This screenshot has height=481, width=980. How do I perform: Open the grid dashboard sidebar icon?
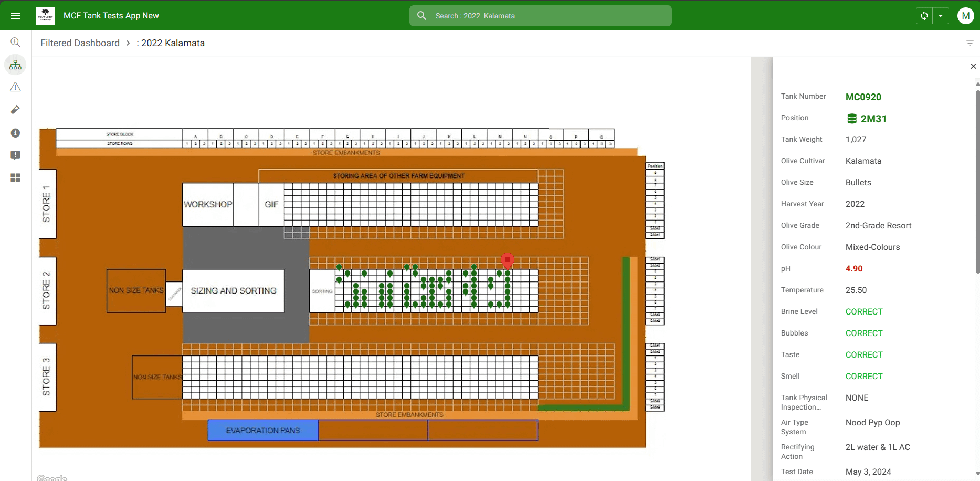16,178
